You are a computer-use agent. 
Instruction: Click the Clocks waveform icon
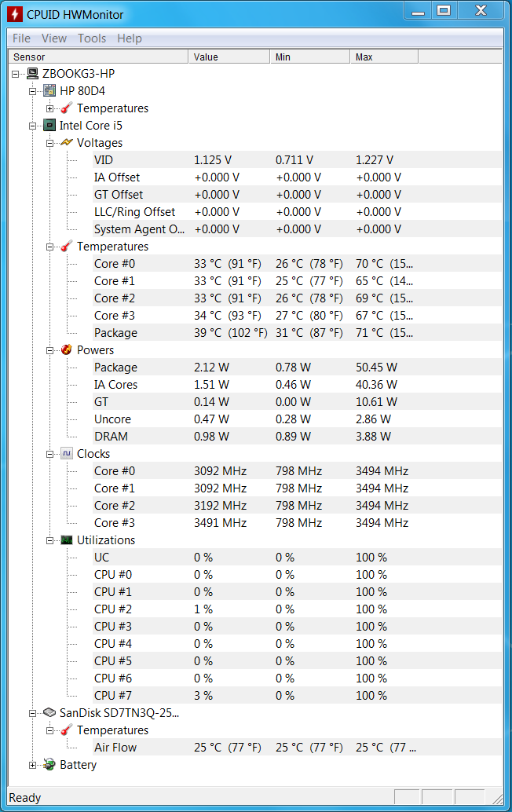coord(67,454)
